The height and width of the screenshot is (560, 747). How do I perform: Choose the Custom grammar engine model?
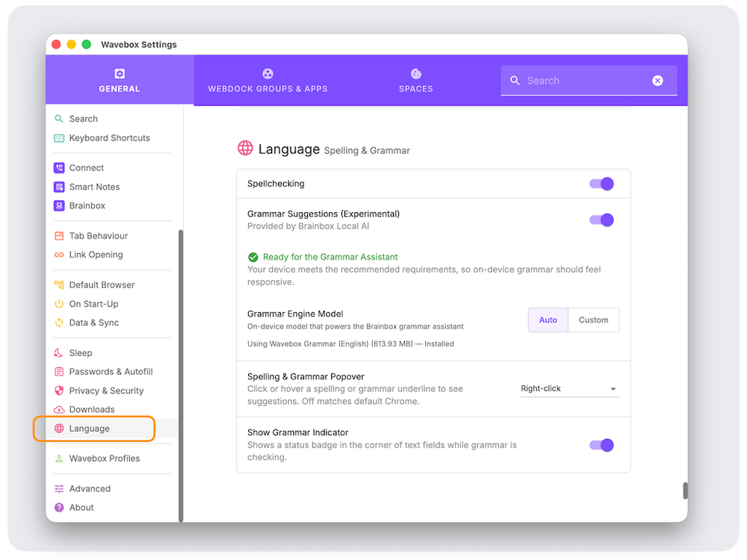click(594, 320)
